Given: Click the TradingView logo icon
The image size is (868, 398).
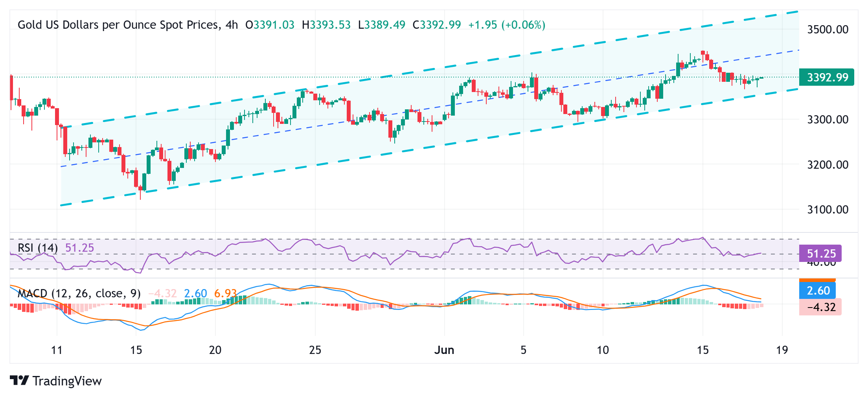Looking at the screenshot, I should (x=19, y=380).
